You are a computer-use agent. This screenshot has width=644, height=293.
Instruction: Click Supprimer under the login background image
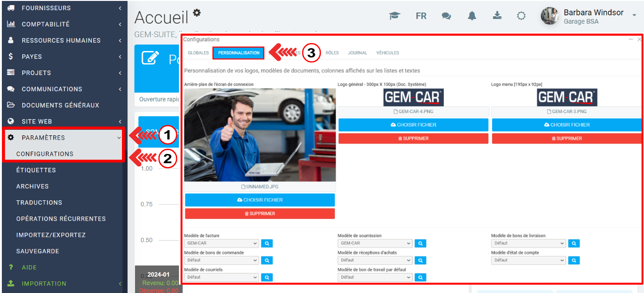pos(260,214)
